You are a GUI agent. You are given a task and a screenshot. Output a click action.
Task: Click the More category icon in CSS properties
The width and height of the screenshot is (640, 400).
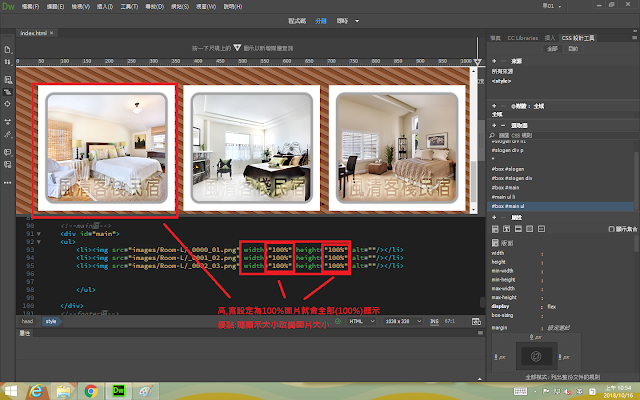541,229
